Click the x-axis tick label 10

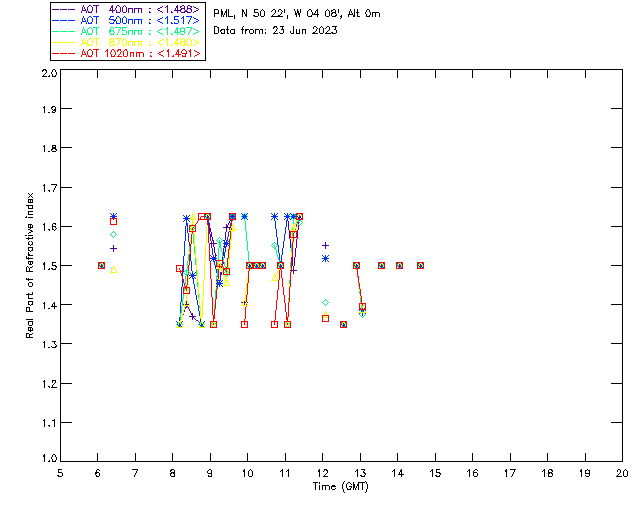[x=247, y=473]
